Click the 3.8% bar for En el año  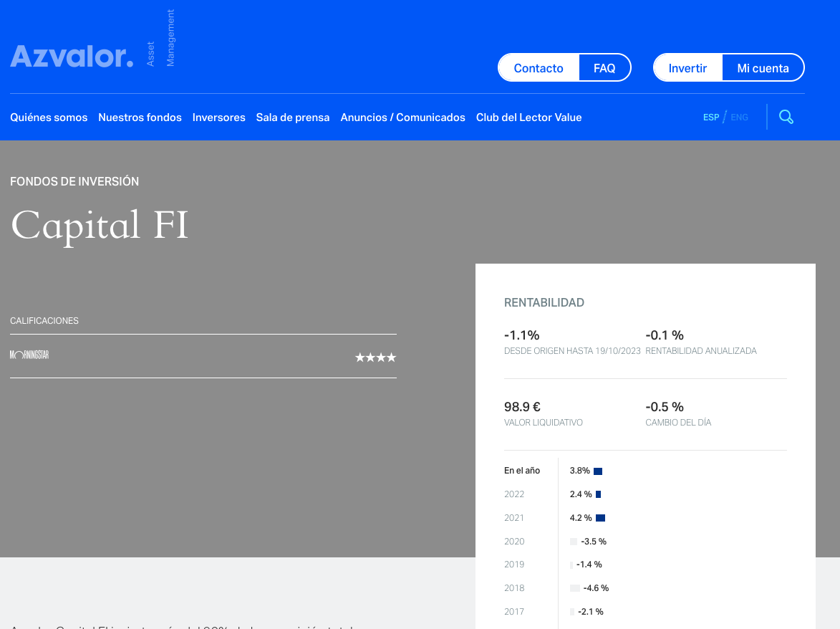tap(598, 471)
